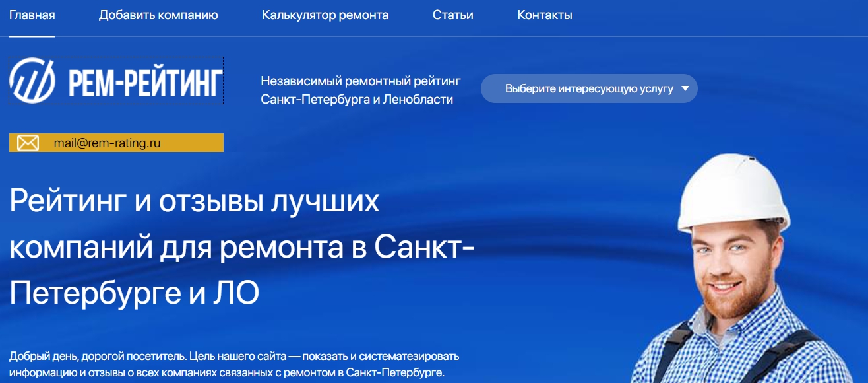Go to Добавить компанию page
The width and height of the screenshot is (868, 383).
coord(158,15)
